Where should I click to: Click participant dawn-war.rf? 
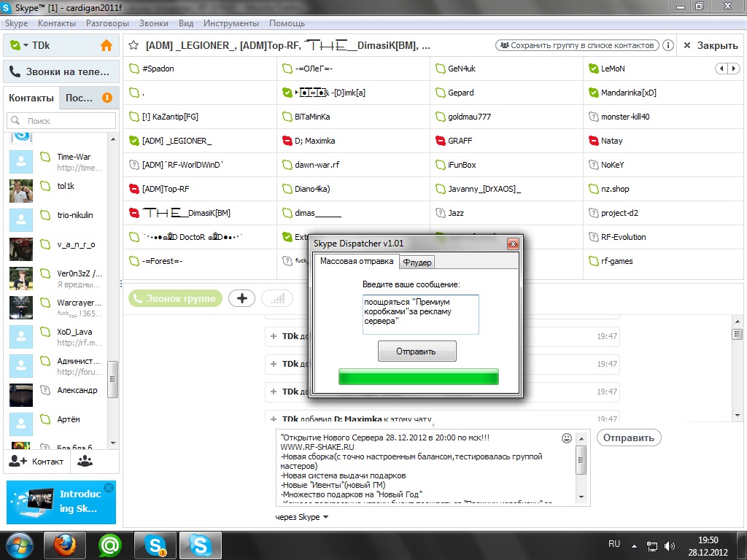click(x=353, y=165)
